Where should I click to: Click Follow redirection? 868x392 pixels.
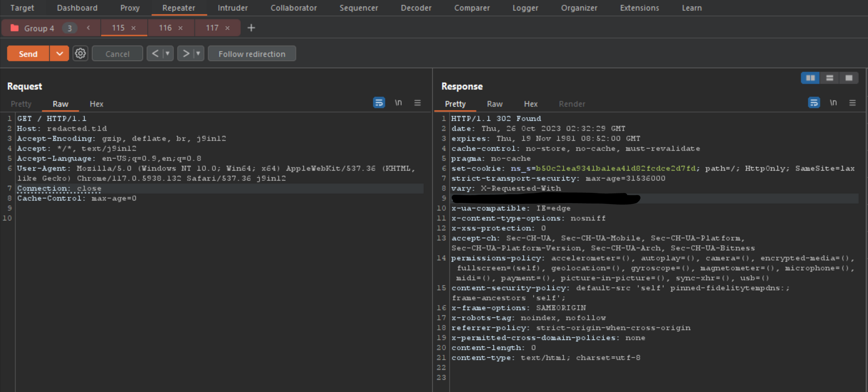[252, 54]
